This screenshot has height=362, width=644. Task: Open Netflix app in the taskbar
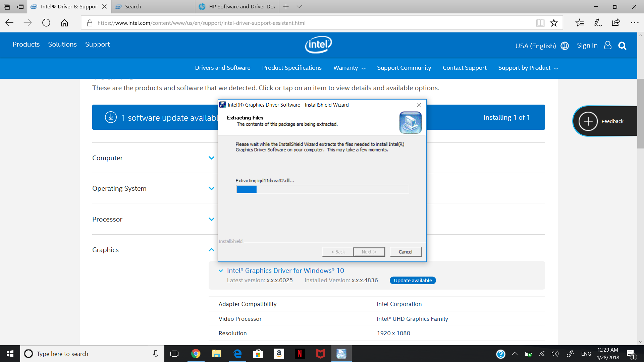click(300, 354)
